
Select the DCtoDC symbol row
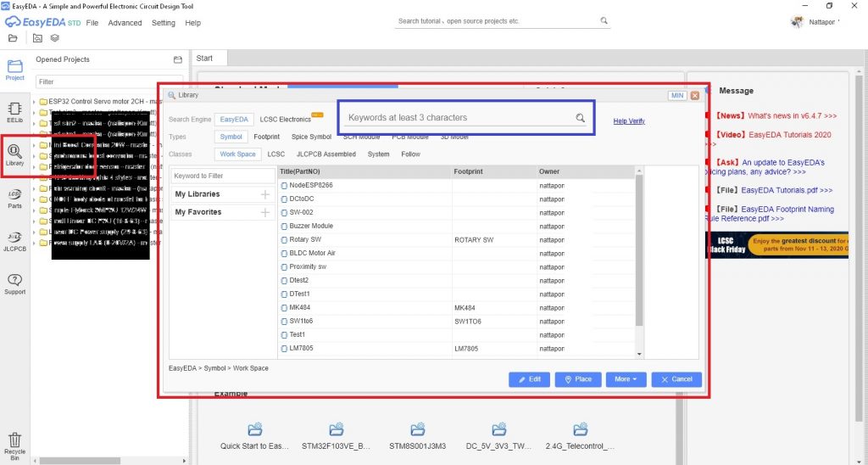[457, 199]
